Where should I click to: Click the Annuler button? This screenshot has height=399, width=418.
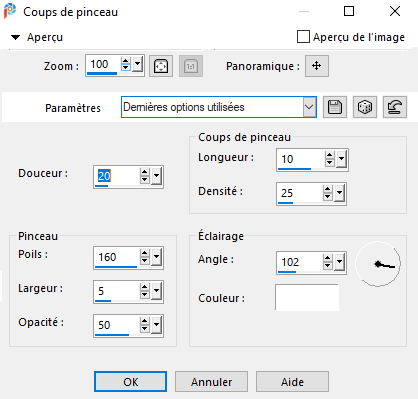[x=211, y=382]
